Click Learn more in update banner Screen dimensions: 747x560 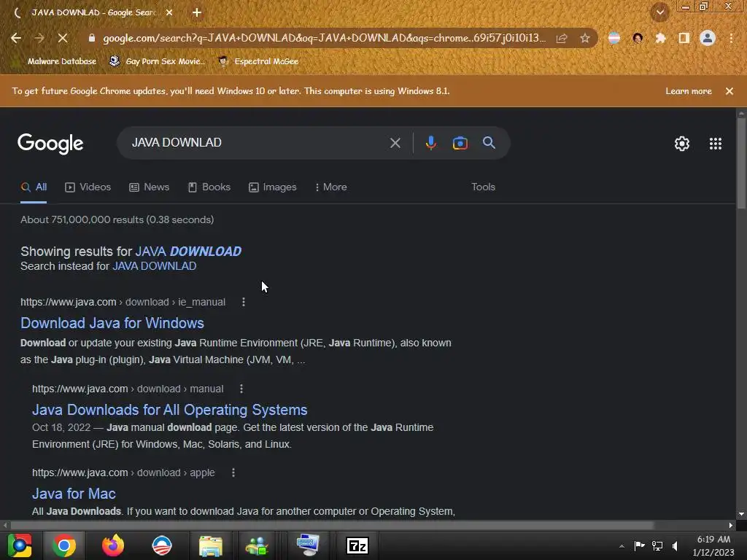point(689,91)
